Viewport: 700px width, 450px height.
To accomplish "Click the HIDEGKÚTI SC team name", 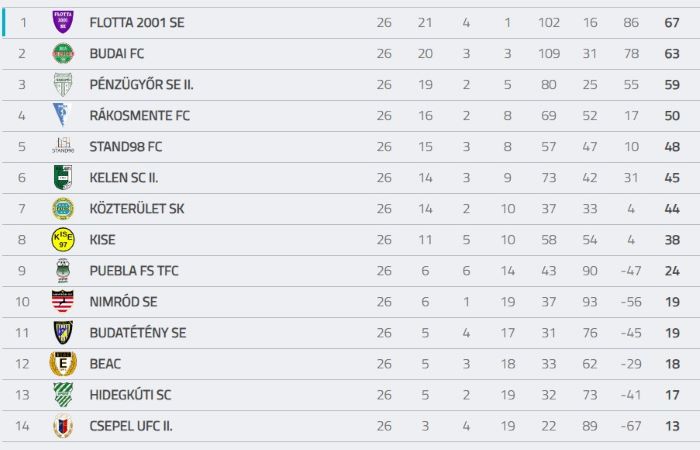I will click(130, 395).
